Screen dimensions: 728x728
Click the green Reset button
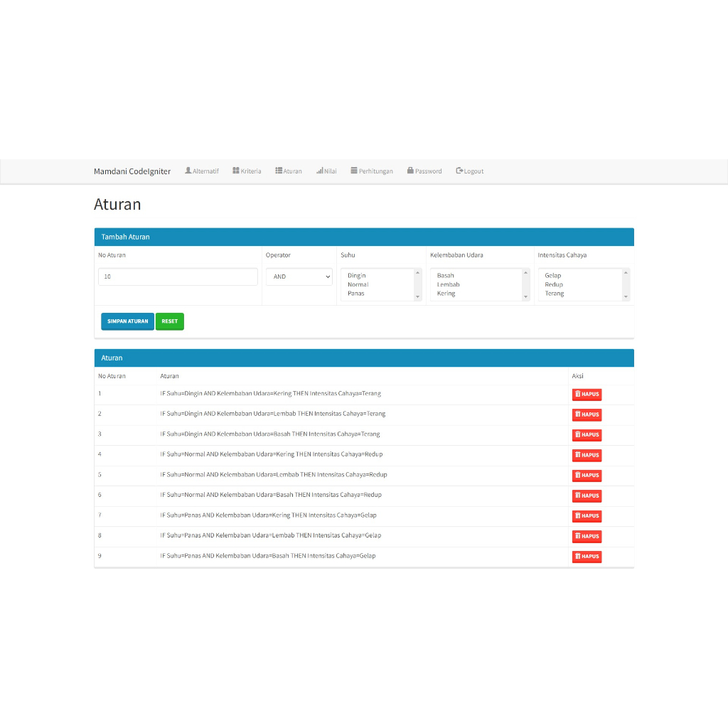pos(169,321)
